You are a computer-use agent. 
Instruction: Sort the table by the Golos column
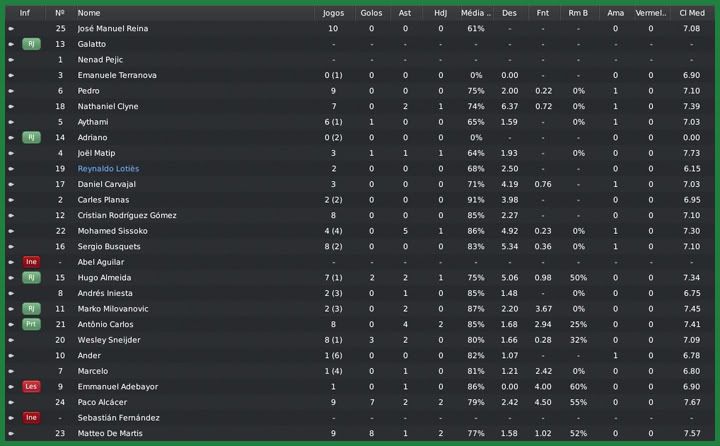(371, 13)
